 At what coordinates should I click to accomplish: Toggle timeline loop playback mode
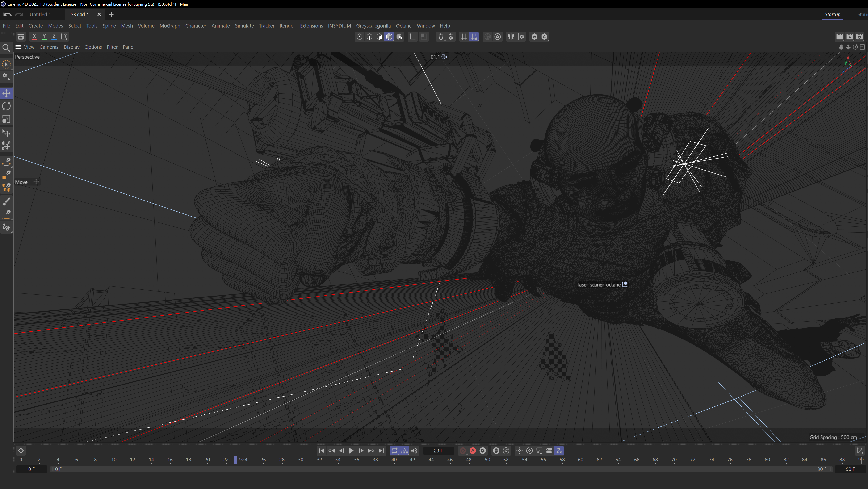coord(394,451)
